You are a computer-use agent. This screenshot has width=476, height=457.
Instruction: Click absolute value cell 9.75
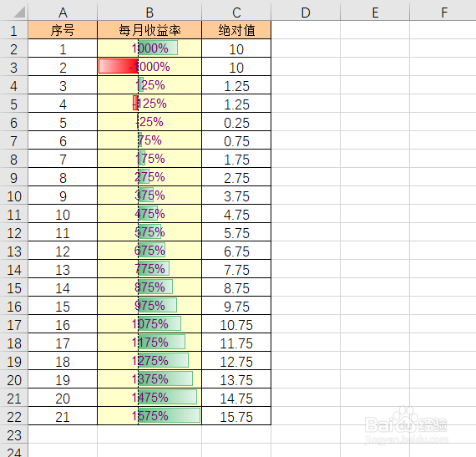tap(236, 306)
